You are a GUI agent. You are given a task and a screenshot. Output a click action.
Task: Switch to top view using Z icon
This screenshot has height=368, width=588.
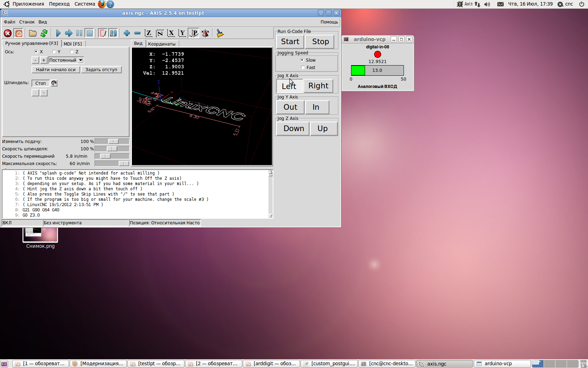[148, 33]
